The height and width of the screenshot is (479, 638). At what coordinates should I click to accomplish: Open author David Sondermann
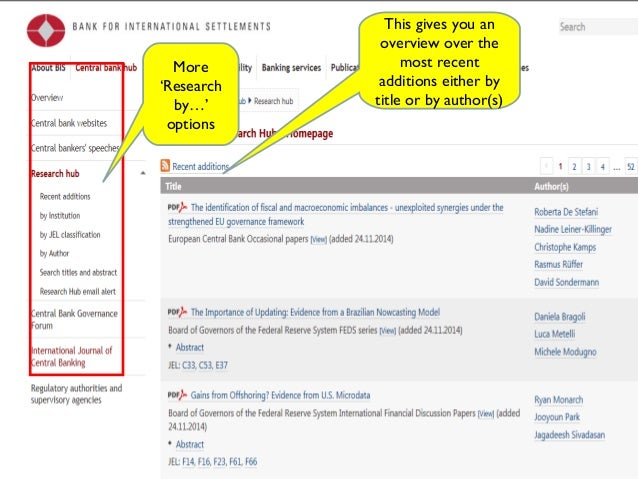(566, 282)
